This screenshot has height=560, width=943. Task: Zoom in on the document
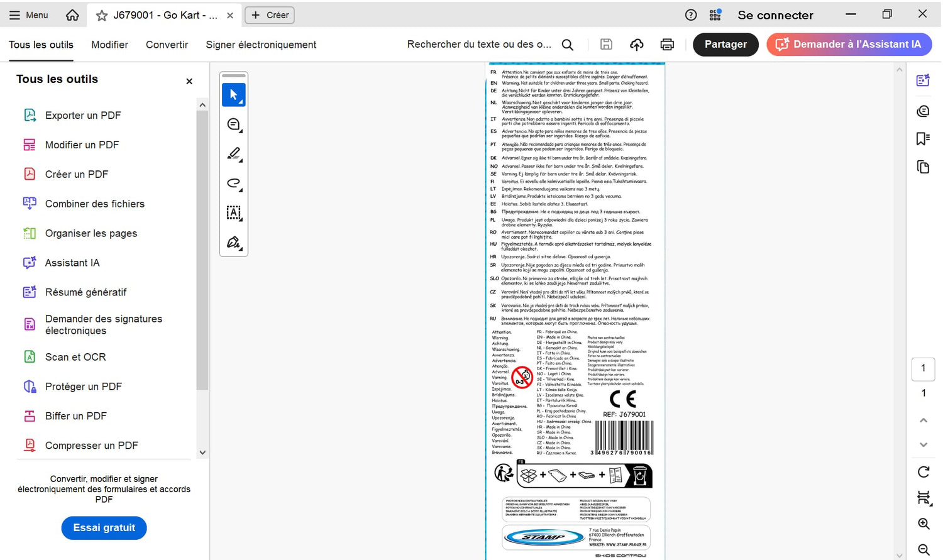coord(923,524)
